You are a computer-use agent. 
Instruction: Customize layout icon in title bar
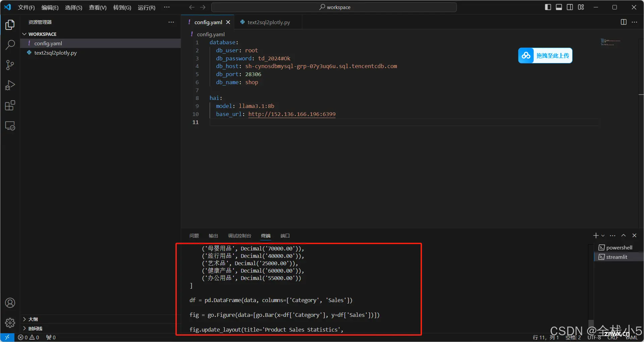[x=581, y=7]
